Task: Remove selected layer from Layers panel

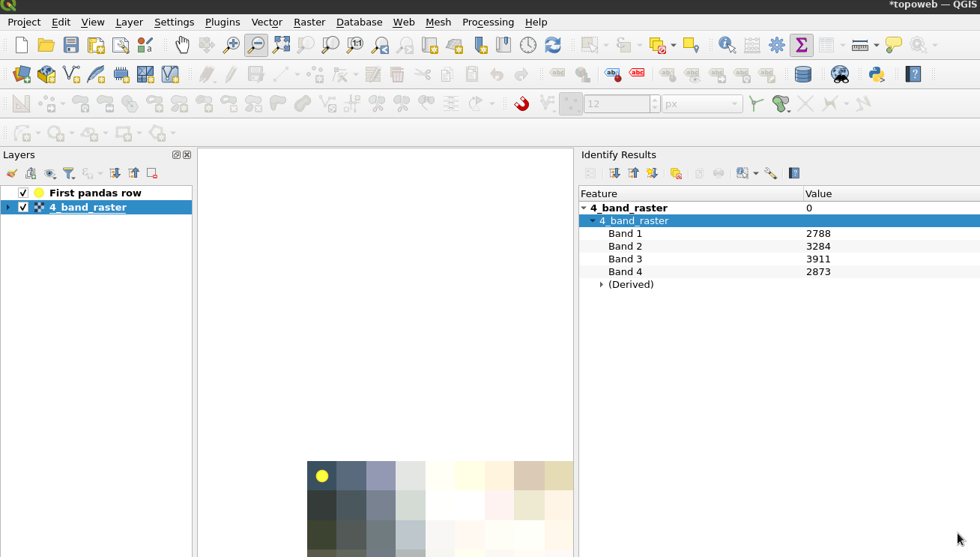Action: pos(152,173)
